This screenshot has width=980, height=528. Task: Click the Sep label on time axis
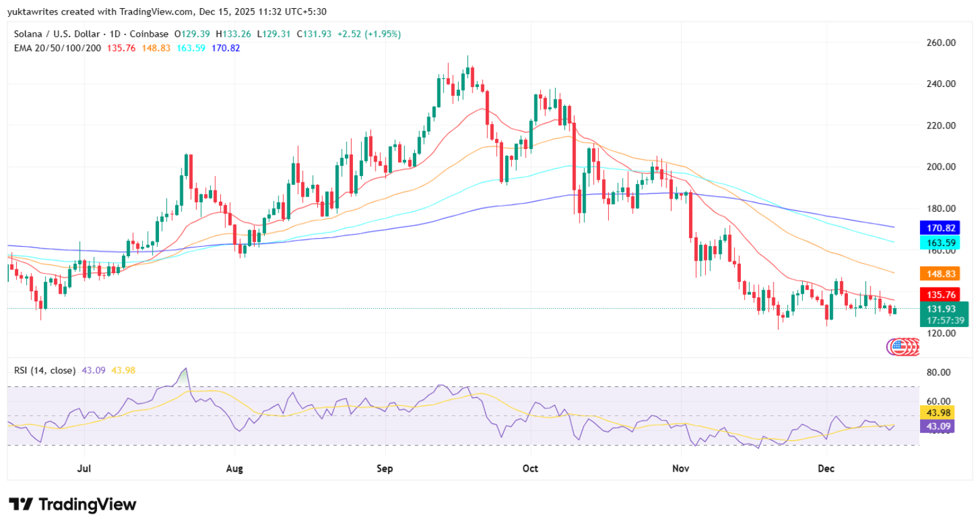(x=384, y=468)
